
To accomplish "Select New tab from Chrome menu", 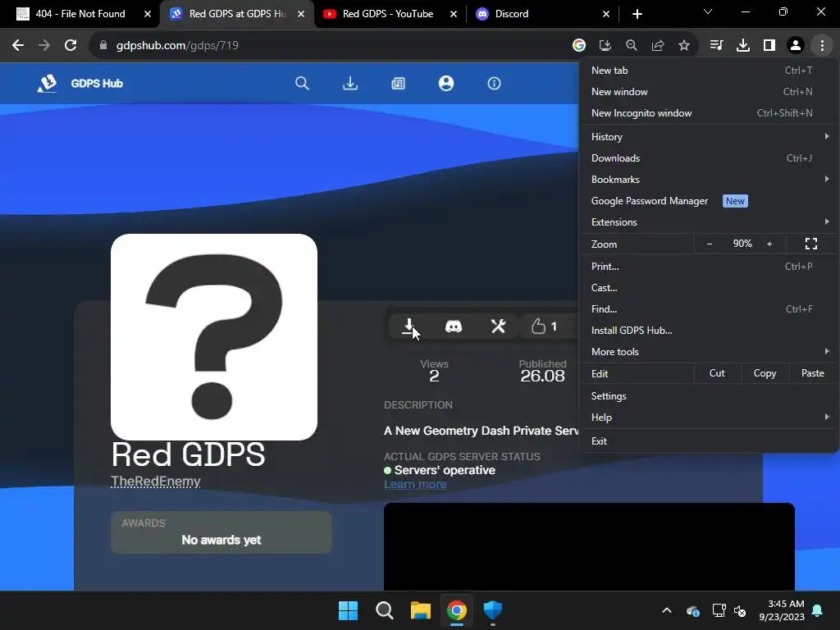I will click(710, 71).
